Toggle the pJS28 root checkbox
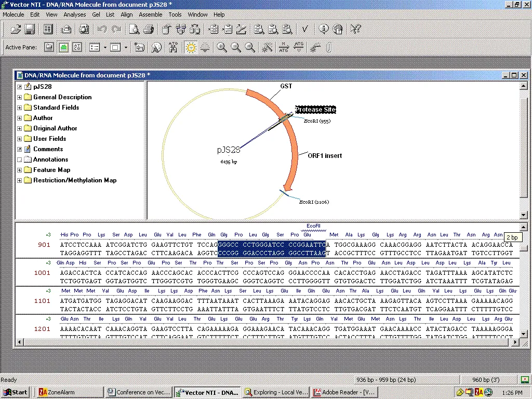Image resolution: width=532 pixels, height=399 pixels. click(19, 86)
